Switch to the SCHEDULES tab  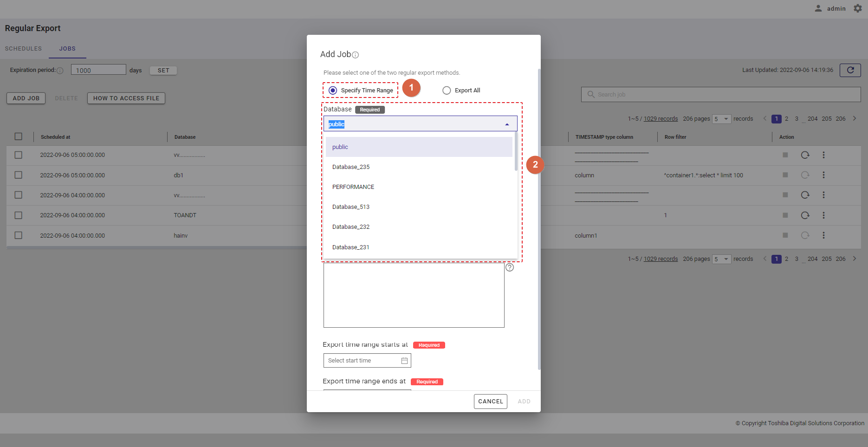23,49
